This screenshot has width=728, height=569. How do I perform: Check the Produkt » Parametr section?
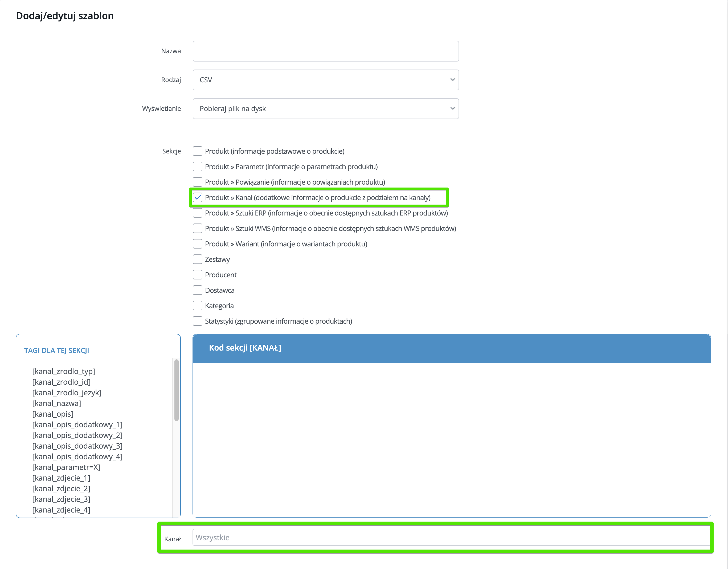click(197, 166)
